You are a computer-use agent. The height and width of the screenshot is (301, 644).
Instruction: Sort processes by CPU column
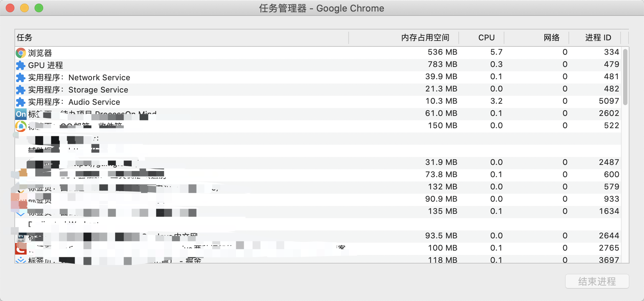(486, 38)
